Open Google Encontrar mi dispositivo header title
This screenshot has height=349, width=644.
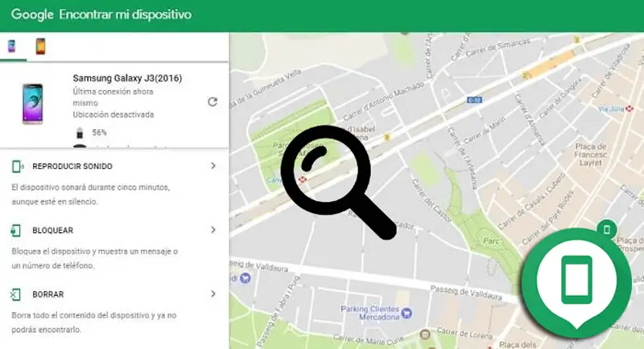pos(101,14)
